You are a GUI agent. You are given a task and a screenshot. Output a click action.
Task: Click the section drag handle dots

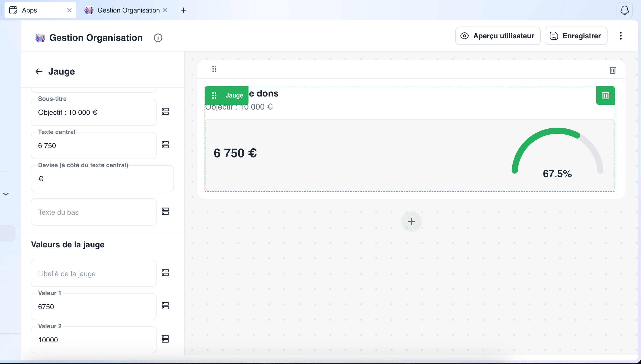pos(214,69)
